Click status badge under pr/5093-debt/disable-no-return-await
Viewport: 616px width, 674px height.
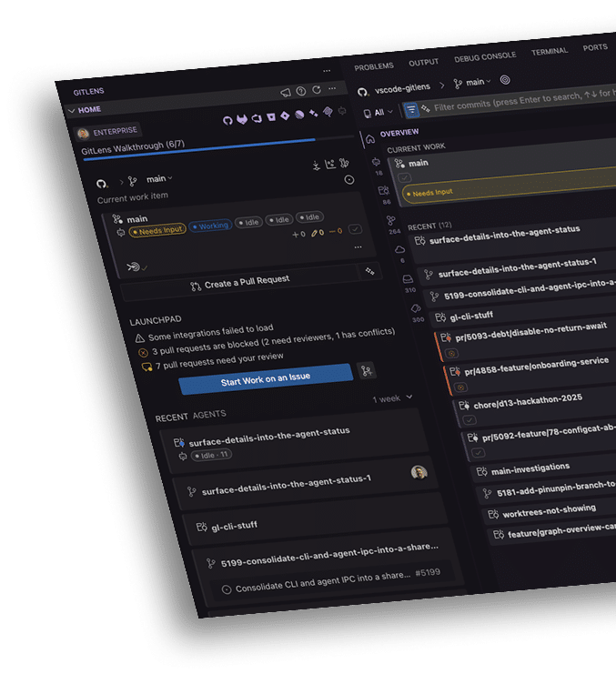click(x=451, y=353)
